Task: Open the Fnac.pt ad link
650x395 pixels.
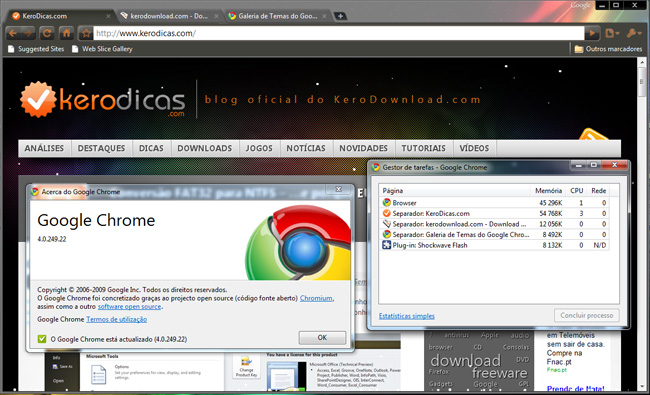Action: point(558,369)
